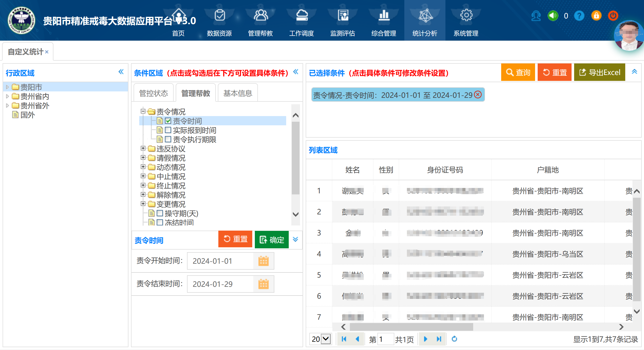
Task: Click the list vertical scrollbar down arrow
Action: click(x=637, y=311)
